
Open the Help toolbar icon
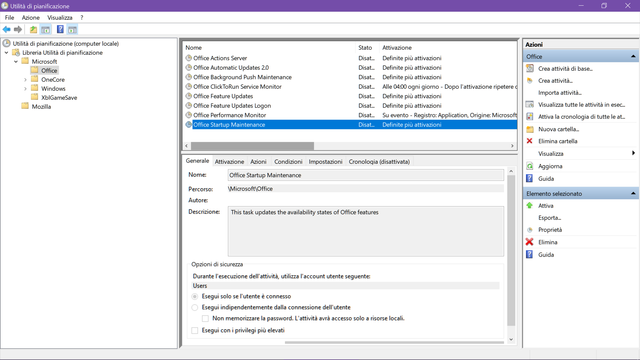[x=60, y=29]
